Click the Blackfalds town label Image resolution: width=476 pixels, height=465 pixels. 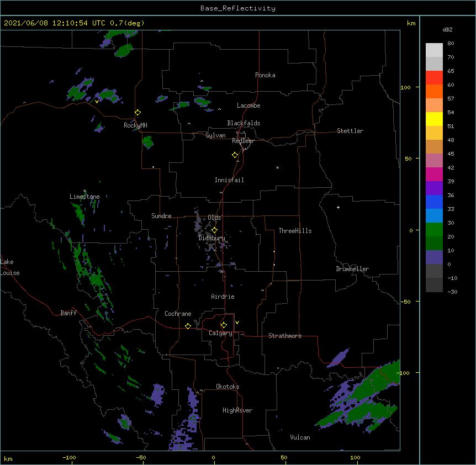[244, 123]
